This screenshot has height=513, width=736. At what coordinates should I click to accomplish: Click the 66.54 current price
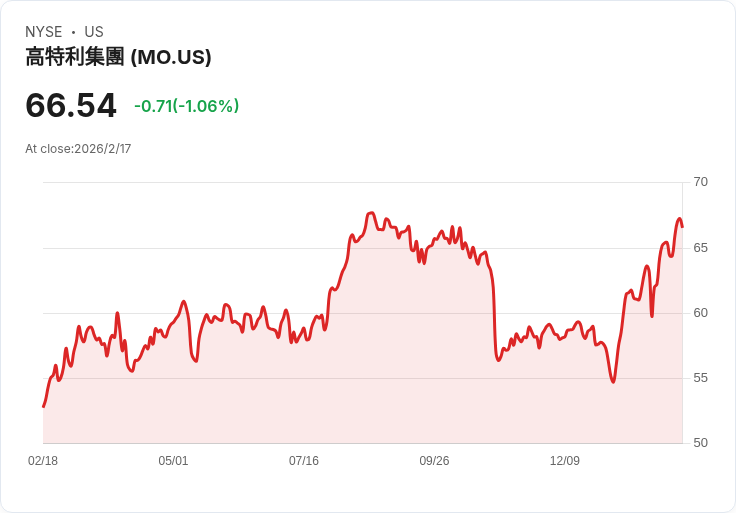tap(70, 105)
